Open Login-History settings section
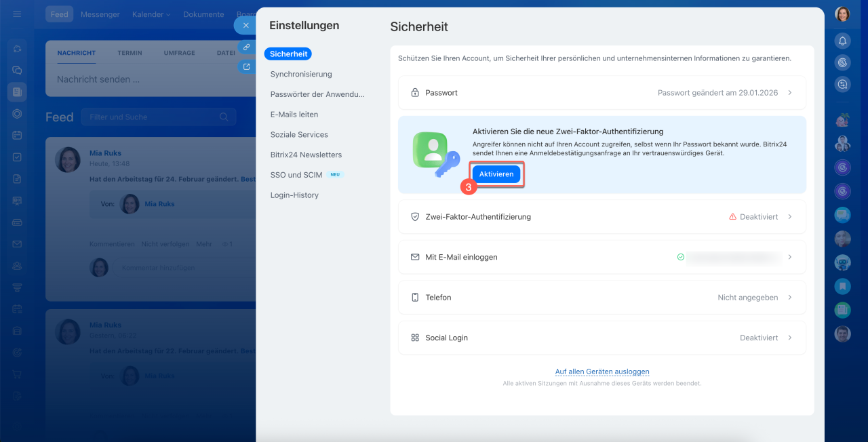 pos(294,195)
